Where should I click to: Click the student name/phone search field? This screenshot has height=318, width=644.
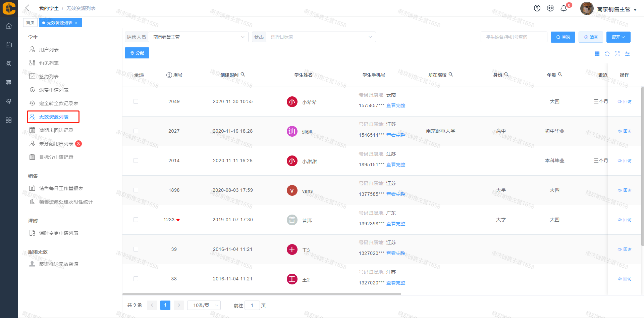(514, 37)
